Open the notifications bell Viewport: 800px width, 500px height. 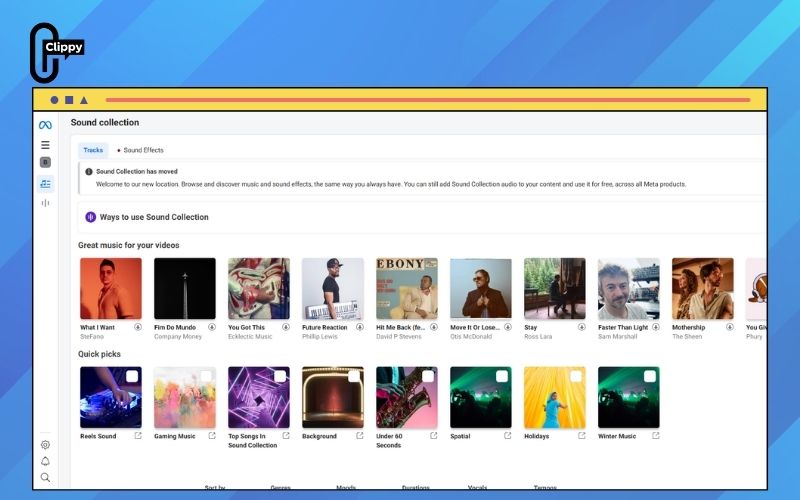(x=45, y=461)
